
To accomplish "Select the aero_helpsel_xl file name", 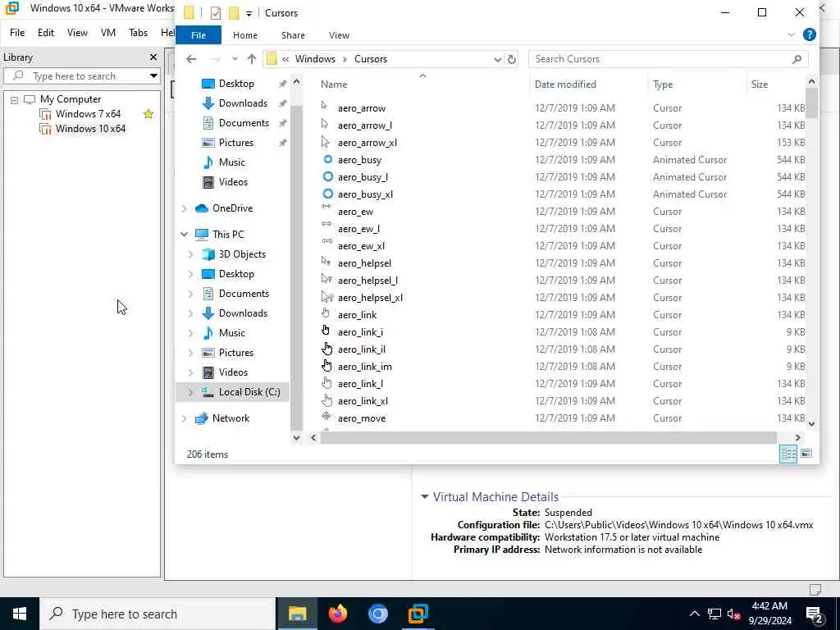I will (x=370, y=297).
